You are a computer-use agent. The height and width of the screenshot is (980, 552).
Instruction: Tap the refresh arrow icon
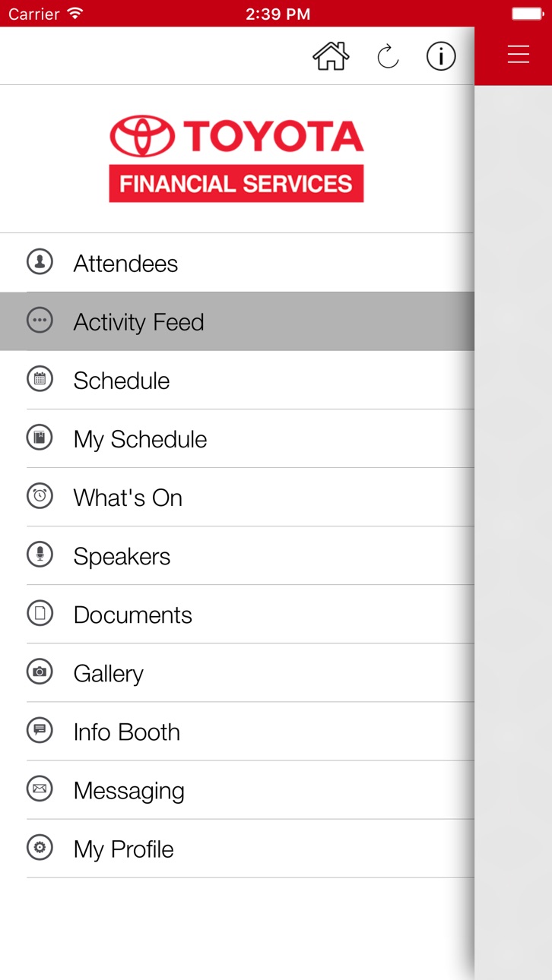click(388, 56)
